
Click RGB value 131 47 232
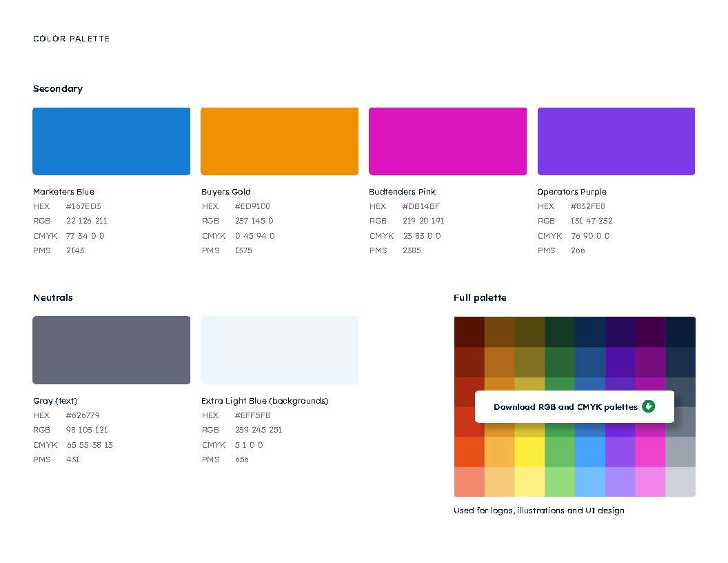(x=591, y=221)
